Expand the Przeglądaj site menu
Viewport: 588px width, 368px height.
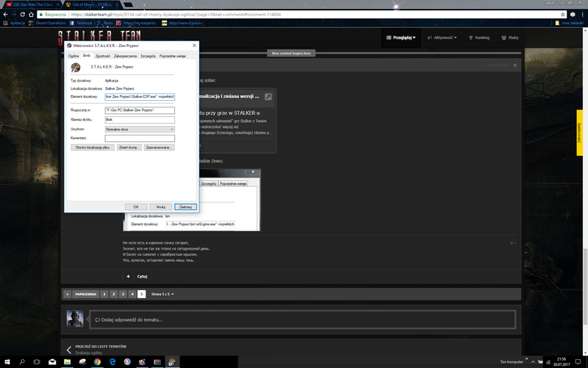pos(401,38)
